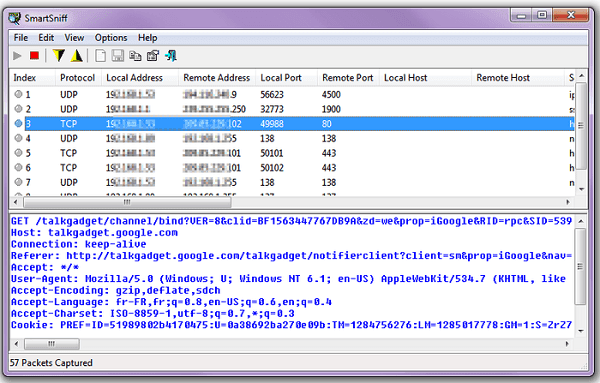600x383 pixels.
Task: Sort by the Local Address column header
Action: [x=140, y=78]
